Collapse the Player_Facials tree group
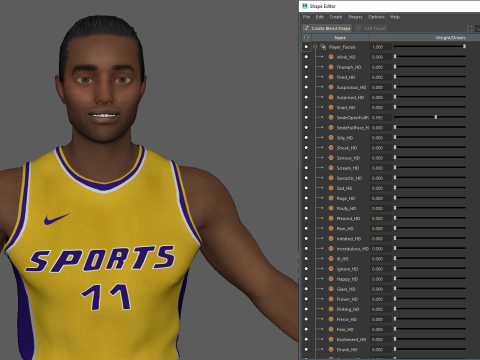 (315, 47)
